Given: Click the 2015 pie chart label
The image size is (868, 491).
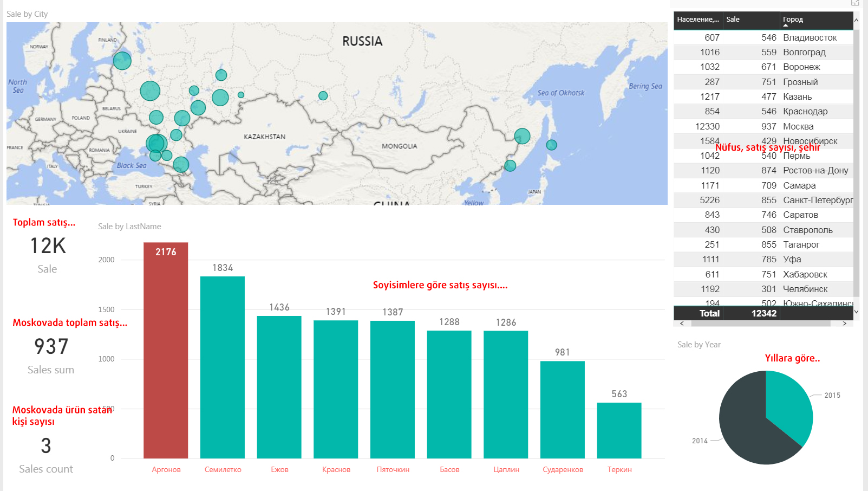Looking at the screenshot, I should (x=832, y=395).
